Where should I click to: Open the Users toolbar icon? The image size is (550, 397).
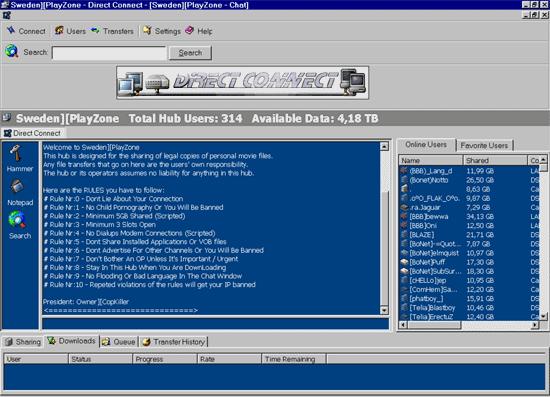[59, 31]
